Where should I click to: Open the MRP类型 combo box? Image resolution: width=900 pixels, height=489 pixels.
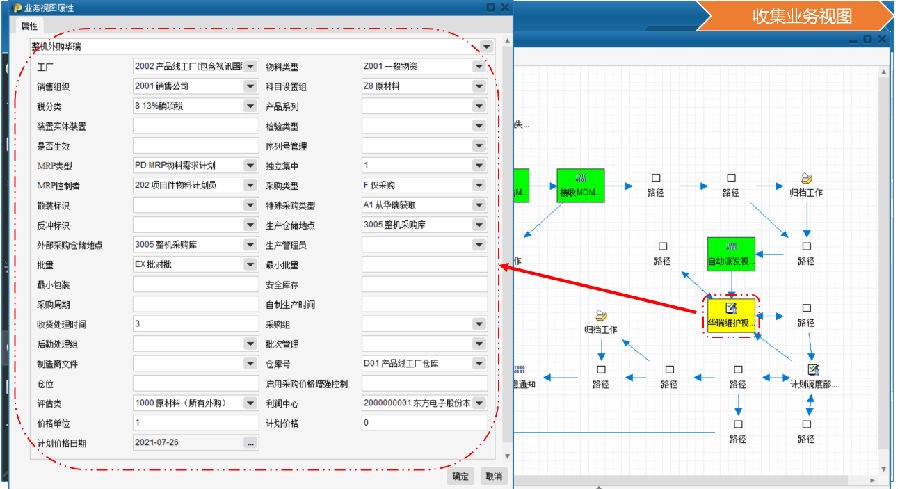250,165
